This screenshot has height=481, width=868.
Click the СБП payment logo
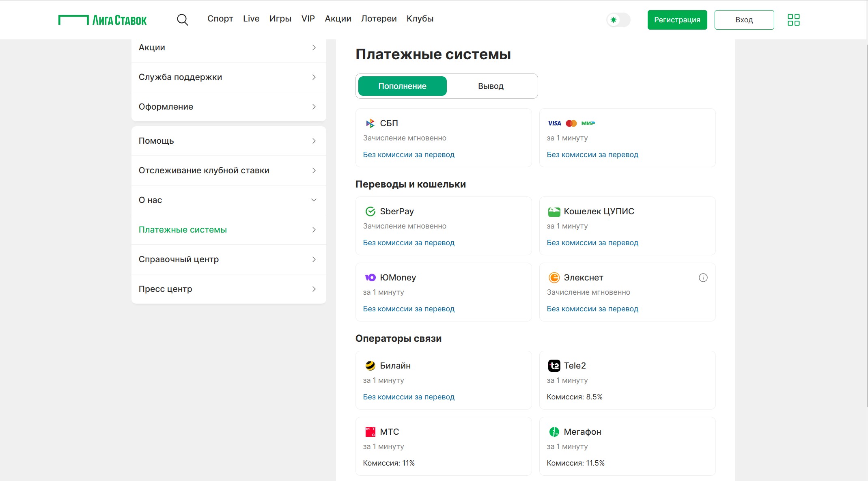(x=370, y=123)
